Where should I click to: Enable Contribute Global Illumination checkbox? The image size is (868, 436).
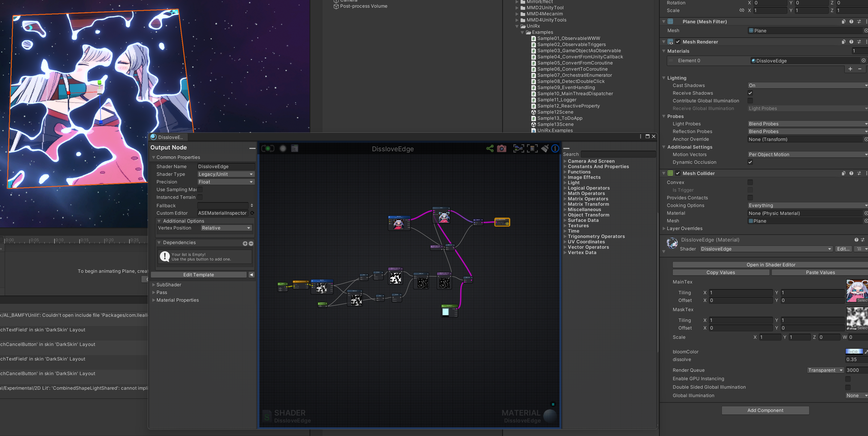[x=750, y=101]
